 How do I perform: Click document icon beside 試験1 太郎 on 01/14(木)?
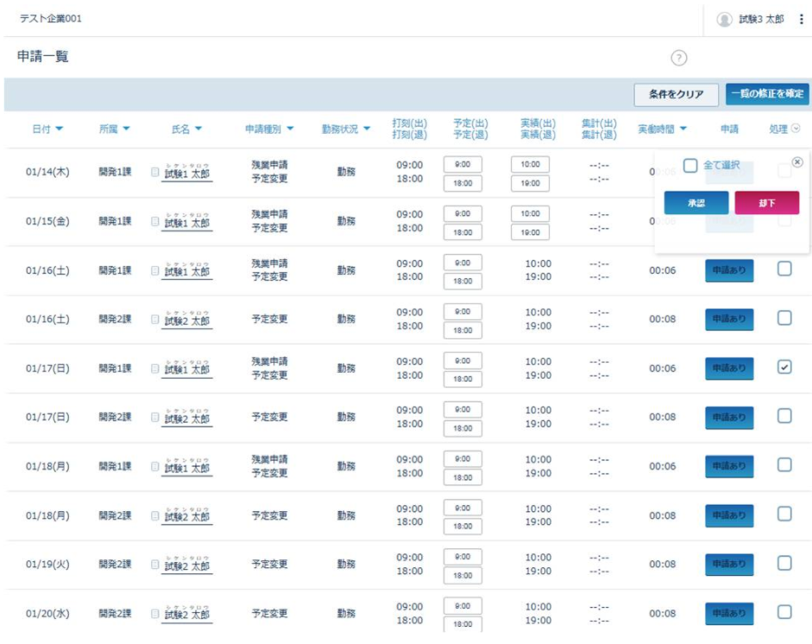(x=155, y=172)
